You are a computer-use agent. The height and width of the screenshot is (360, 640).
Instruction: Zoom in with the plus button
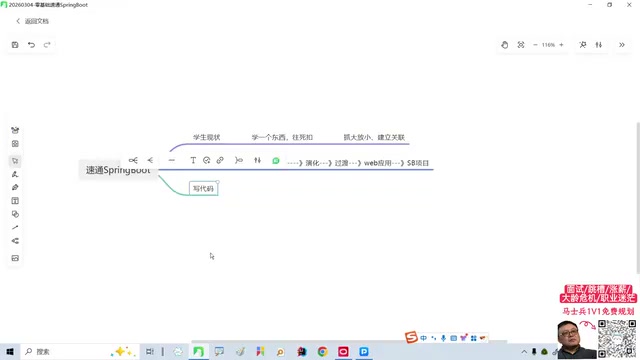tap(561, 45)
